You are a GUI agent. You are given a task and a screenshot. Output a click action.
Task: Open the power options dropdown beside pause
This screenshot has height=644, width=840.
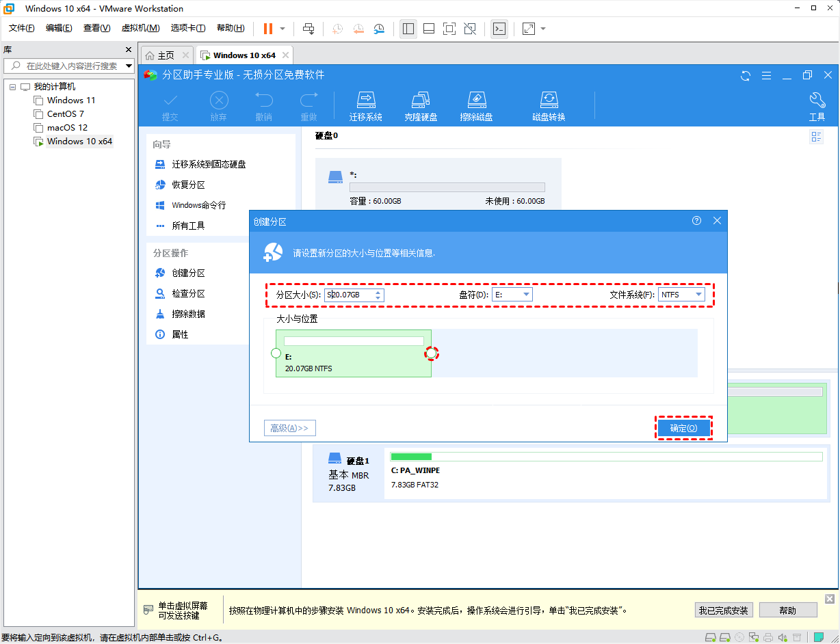(283, 29)
